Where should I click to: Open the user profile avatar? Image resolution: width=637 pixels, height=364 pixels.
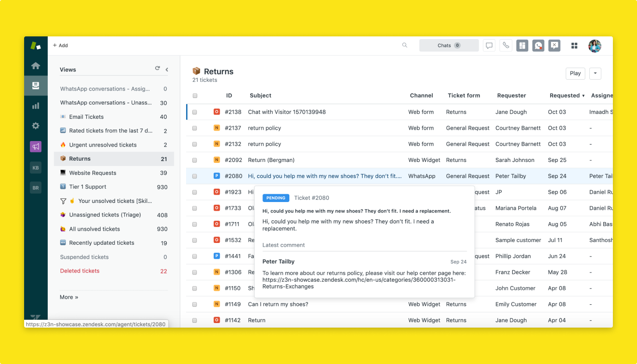595,45
